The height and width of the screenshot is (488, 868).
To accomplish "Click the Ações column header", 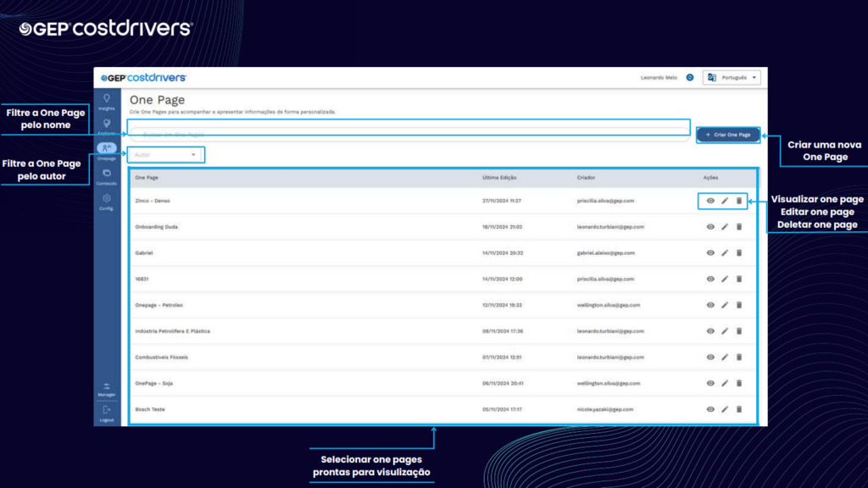I will [x=711, y=178].
